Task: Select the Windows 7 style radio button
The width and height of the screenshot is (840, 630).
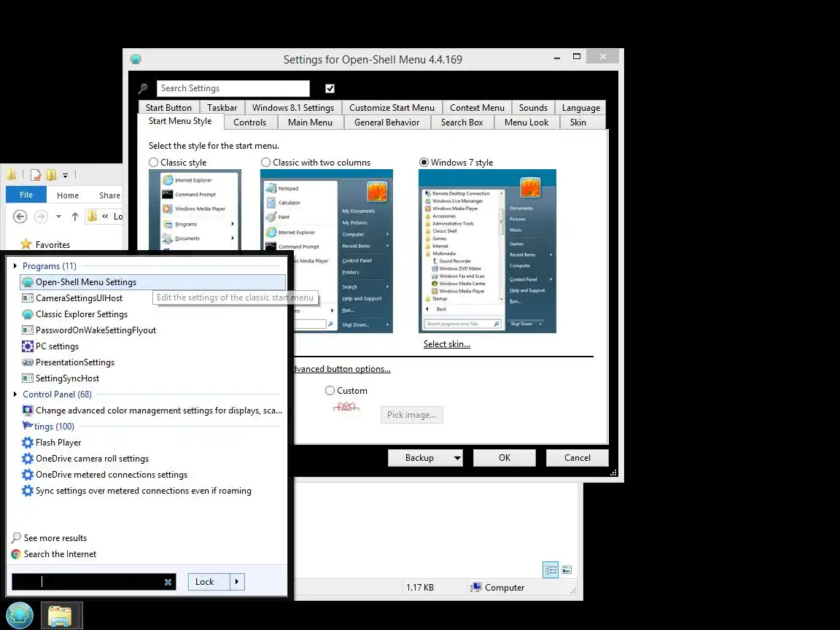Action: 424,163
